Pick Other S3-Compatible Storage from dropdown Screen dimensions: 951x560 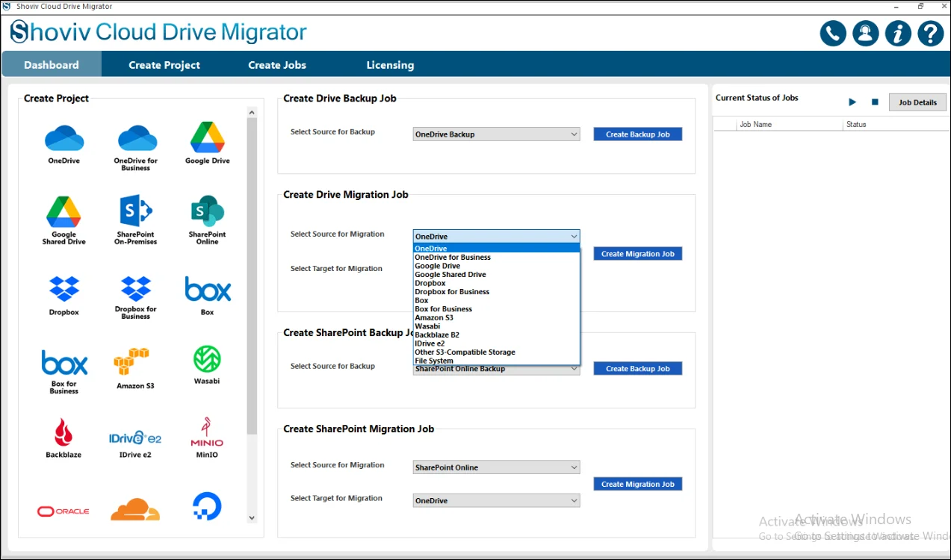click(x=497, y=352)
